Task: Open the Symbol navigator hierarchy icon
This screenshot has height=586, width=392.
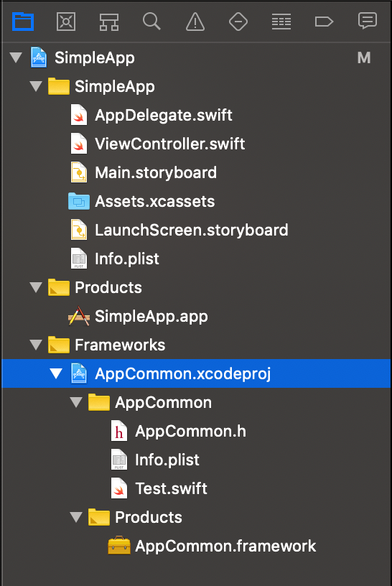Action: (108, 22)
